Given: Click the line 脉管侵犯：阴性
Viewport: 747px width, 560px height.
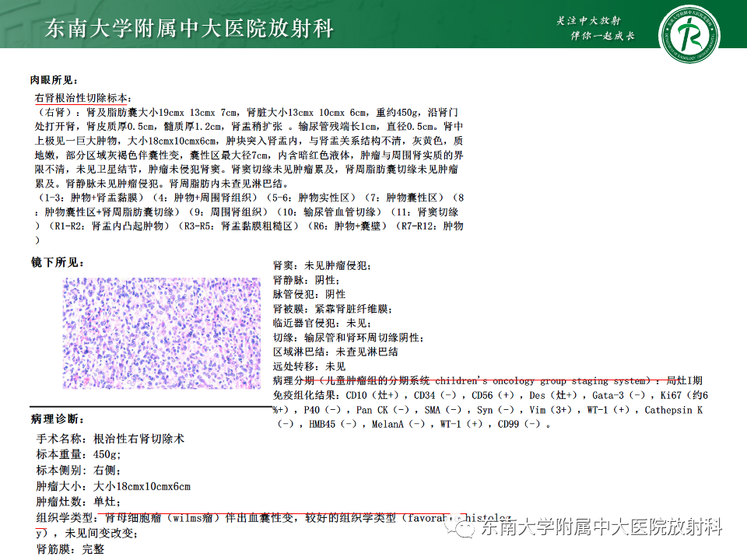Looking at the screenshot, I should [309, 294].
